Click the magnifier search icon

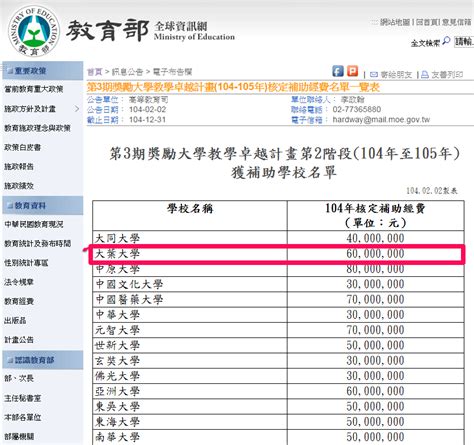point(446,41)
